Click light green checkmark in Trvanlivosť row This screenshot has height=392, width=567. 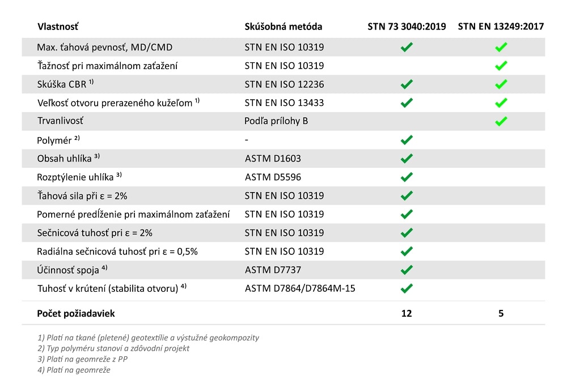[501, 121]
